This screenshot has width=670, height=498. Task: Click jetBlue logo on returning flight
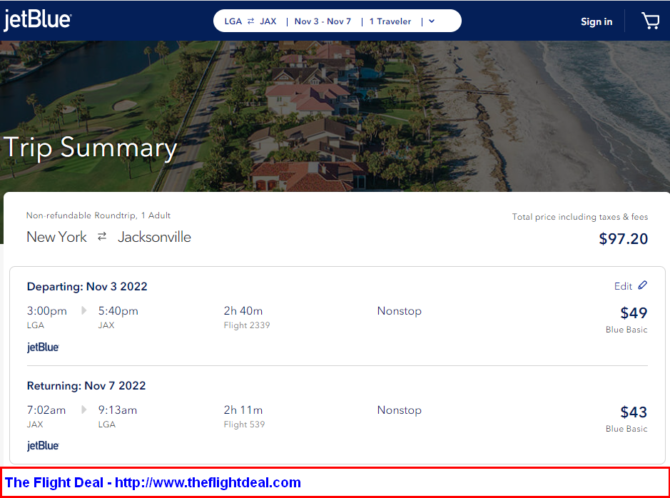coord(43,445)
